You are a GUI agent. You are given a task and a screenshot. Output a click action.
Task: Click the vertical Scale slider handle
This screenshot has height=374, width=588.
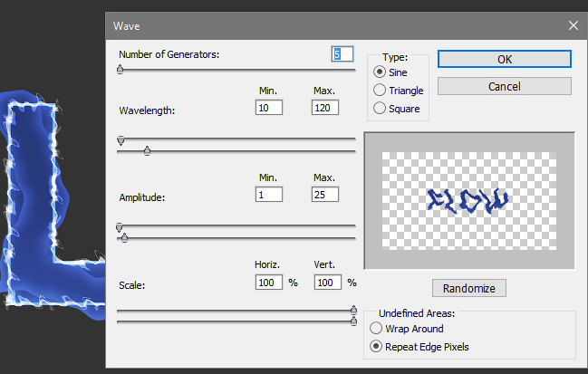click(353, 321)
